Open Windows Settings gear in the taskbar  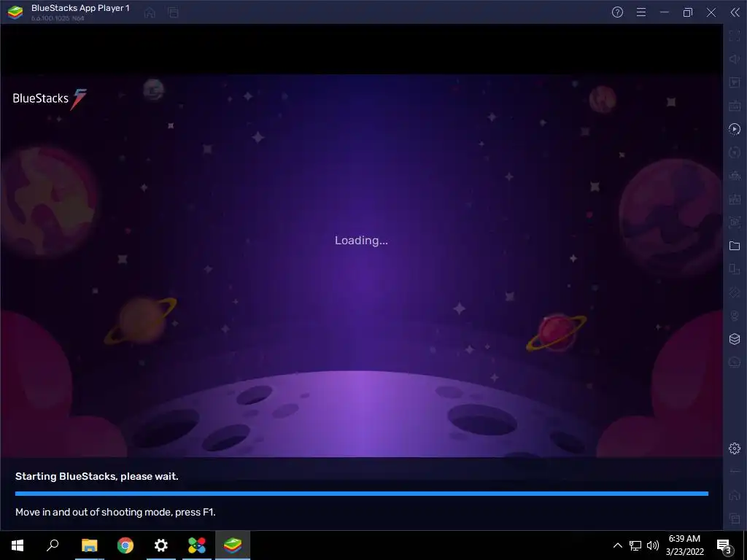click(x=161, y=545)
